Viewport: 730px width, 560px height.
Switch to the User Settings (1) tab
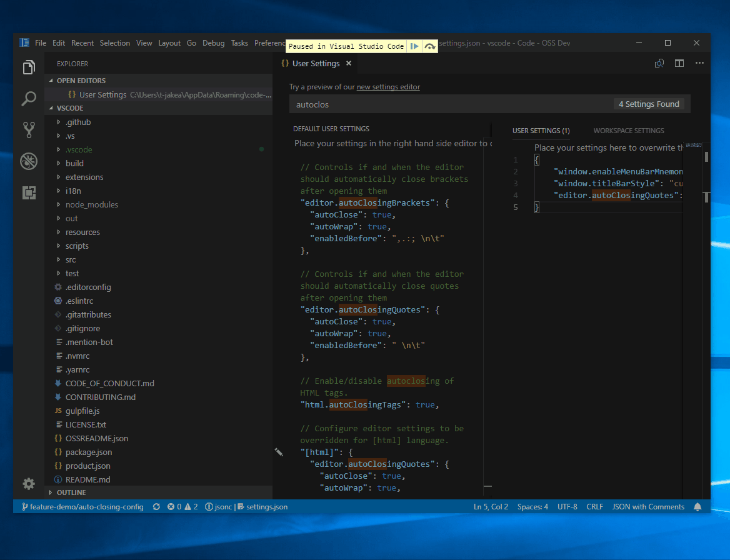(541, 131)
